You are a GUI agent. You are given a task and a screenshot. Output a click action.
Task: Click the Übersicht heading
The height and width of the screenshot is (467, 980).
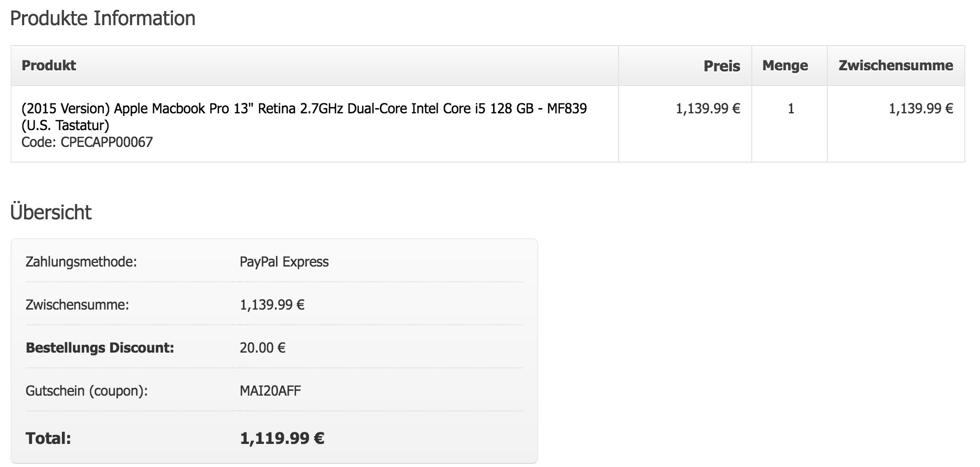click(51, 213)
